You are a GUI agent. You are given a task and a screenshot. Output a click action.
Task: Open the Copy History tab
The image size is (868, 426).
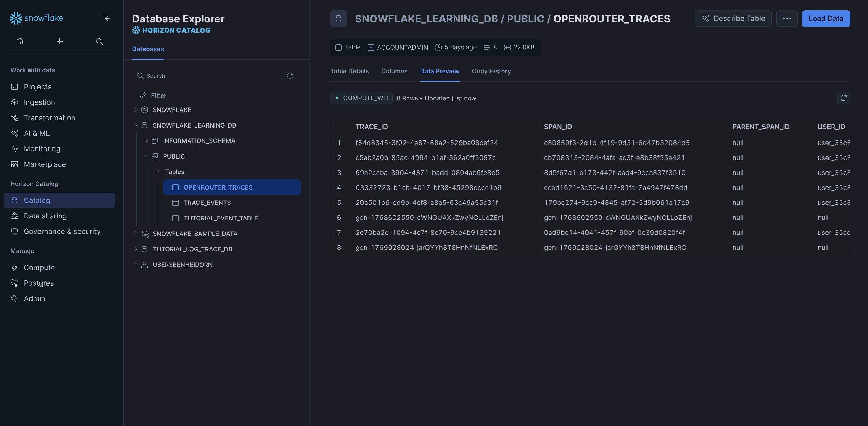(x=491, y=71)
